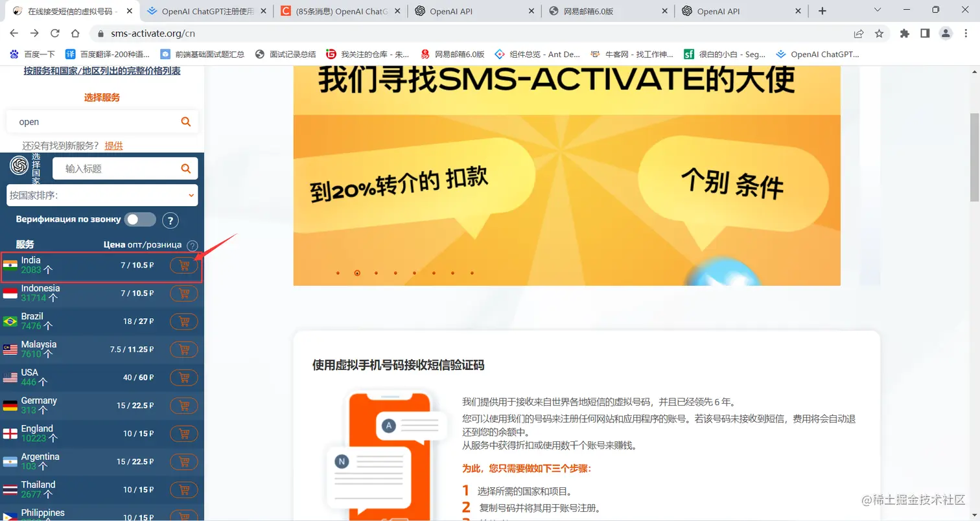The width and height of the screenshot is (980, 521).
Task: Click help icon beside price header
Action: (192, 246)
